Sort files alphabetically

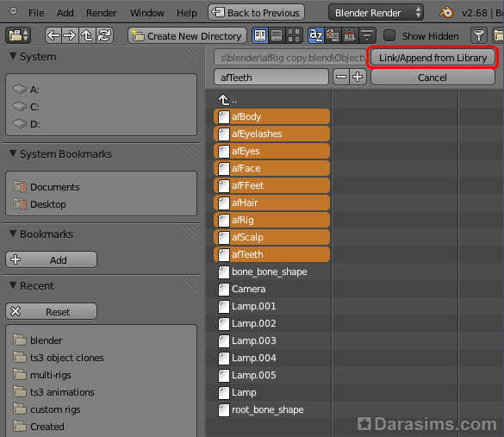pyautogui.click(x=315, y=35)
